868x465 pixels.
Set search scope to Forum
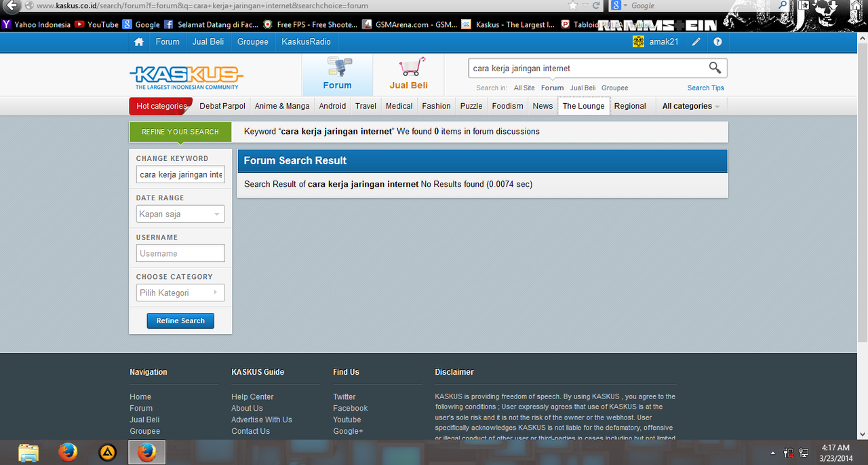coord(552,88)
